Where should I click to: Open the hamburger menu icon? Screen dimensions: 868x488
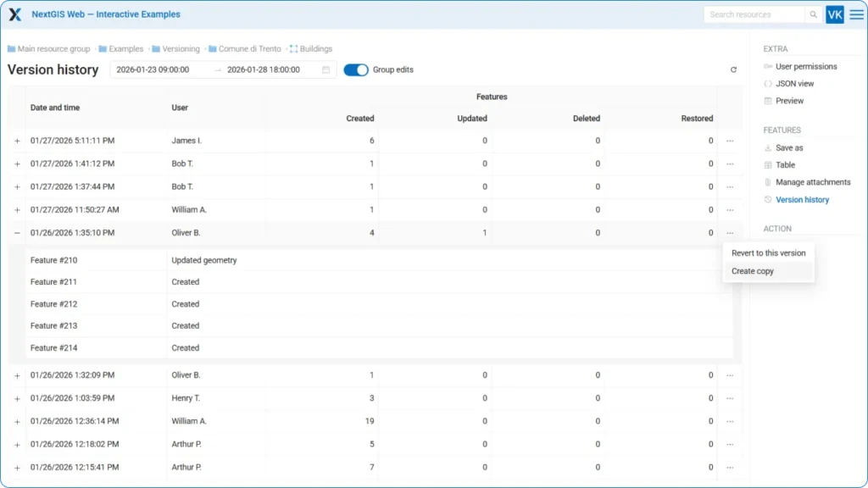856,14
